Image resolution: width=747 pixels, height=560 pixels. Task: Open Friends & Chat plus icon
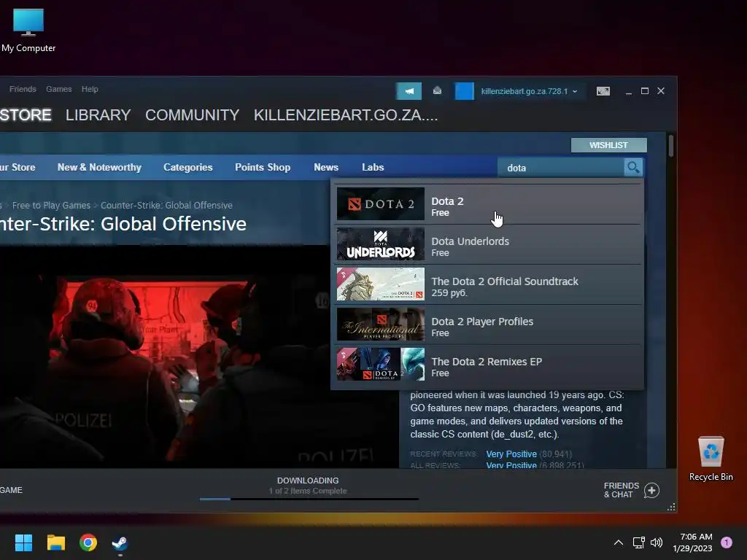(651, 490)
